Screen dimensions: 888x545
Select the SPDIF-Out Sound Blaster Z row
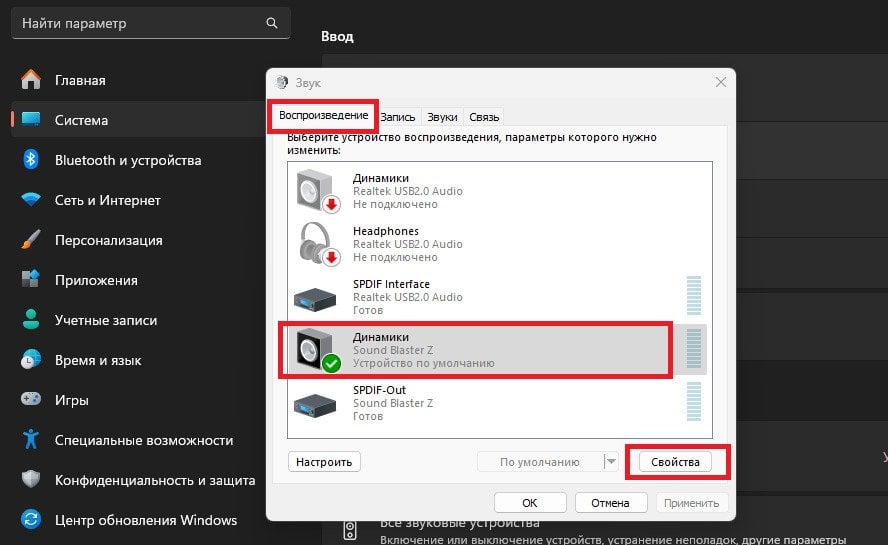[498, 403]
